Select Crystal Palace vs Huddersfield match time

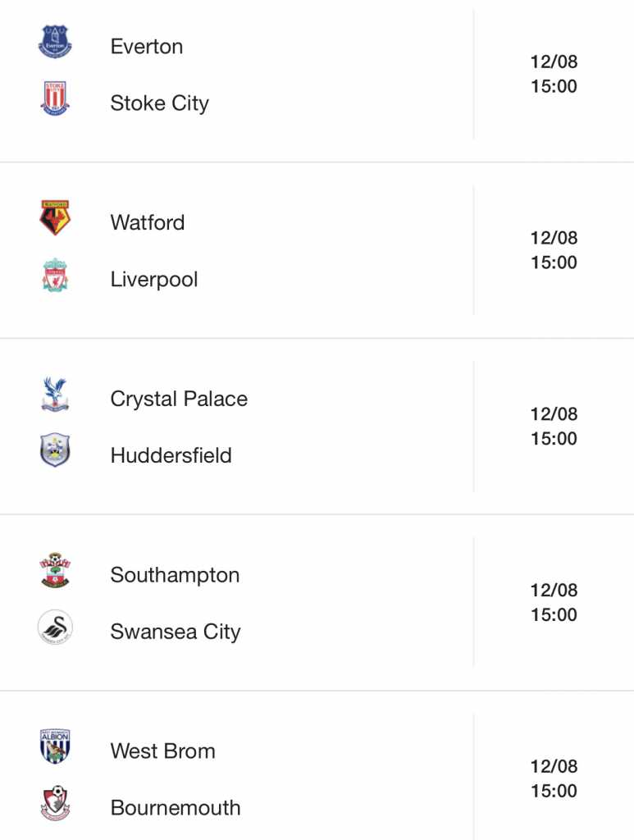pyautogui.click(x=554, y=427)
